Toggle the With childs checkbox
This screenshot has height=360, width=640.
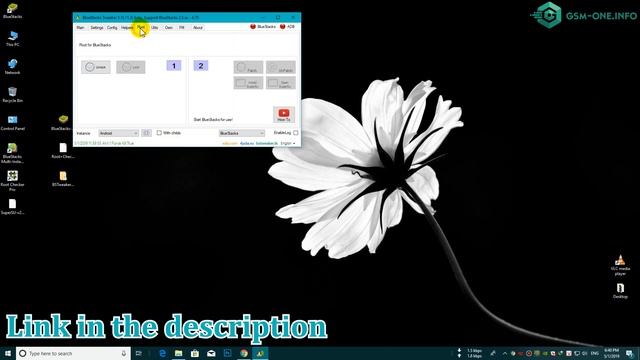159,133
